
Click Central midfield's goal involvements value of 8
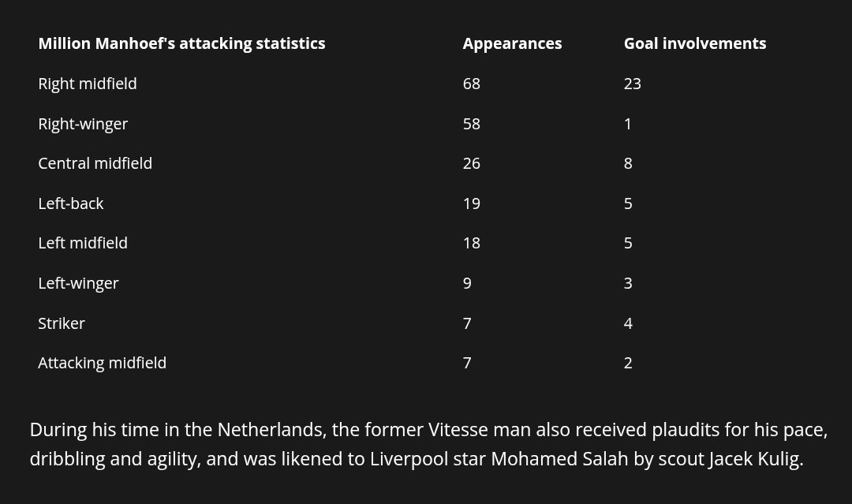pyautogui.click(x=628, y=163)
